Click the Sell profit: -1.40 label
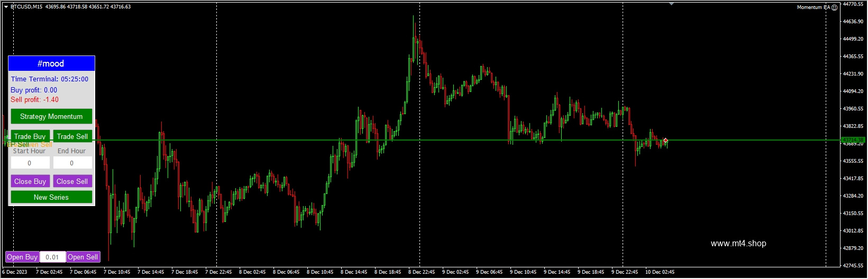 tap(35, 99)
